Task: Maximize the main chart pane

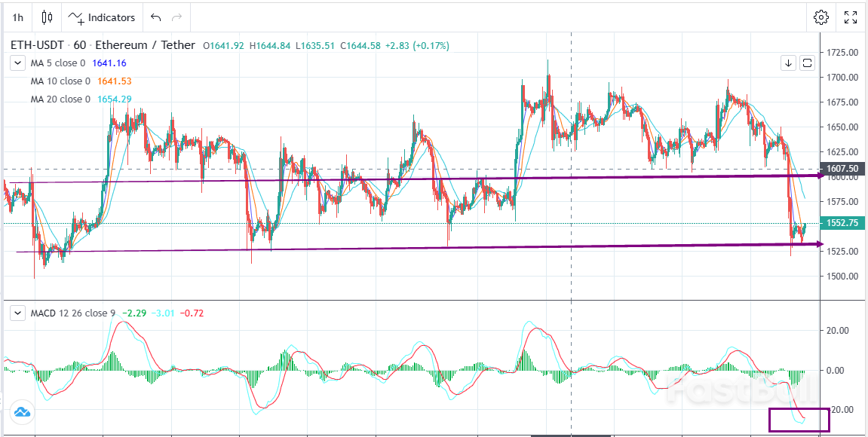Action: tap(808, 63)
